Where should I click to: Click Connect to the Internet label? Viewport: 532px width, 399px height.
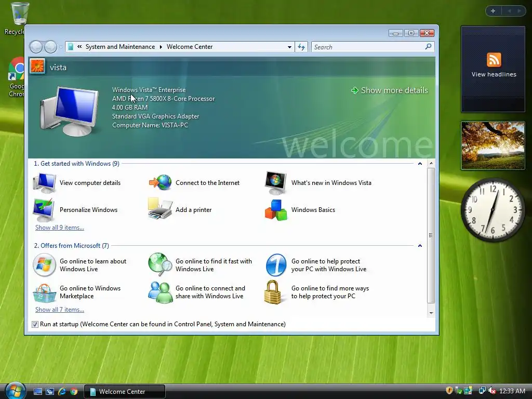[208, 183]
